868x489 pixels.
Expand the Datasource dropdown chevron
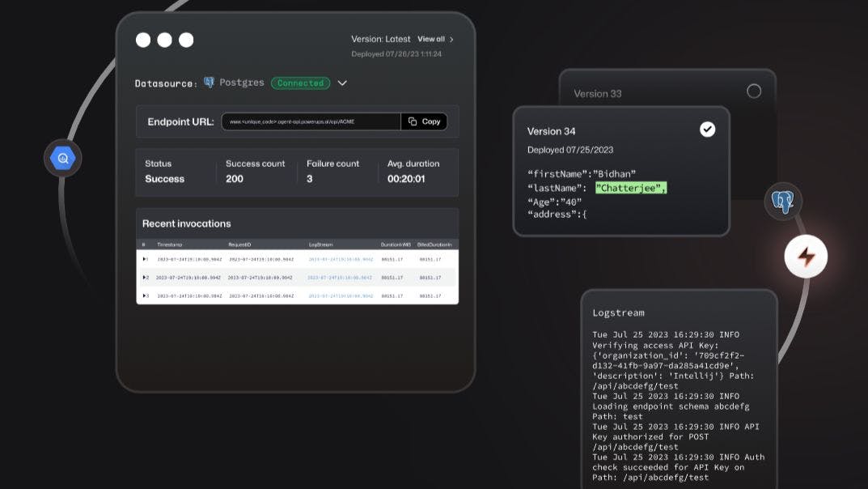[342, 83]
